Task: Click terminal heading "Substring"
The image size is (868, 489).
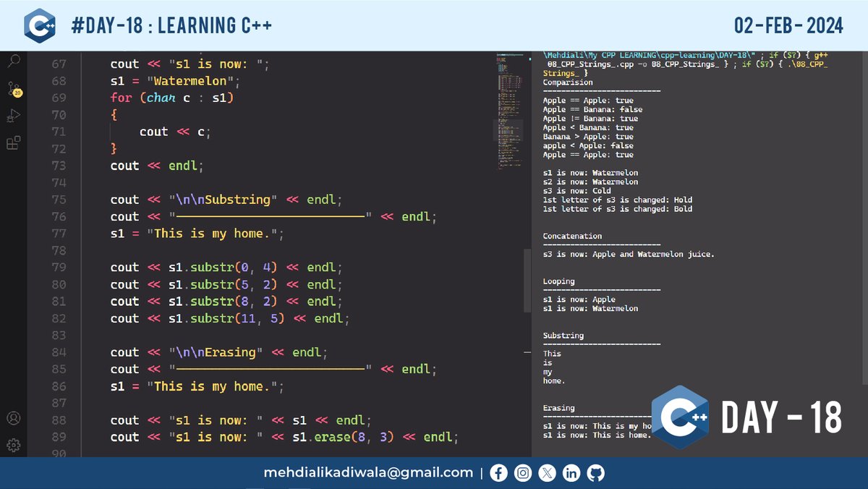Action: [x=563, y=336]
